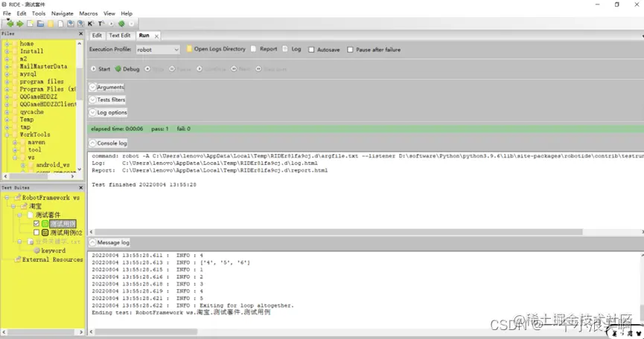The width and height of the screenshot is (644, 339).
Task: Close the Run tab
Action: 156,36
